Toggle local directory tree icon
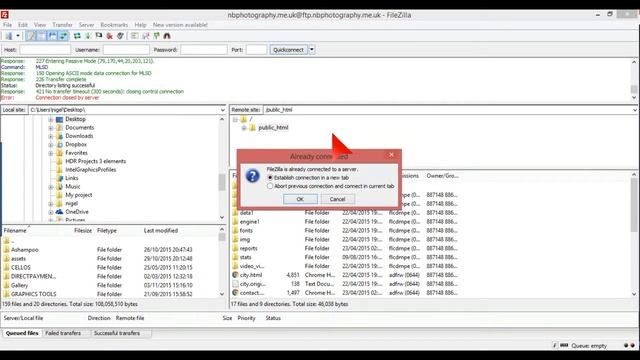This screenshot has height=360, width=640. pos(42,36)
